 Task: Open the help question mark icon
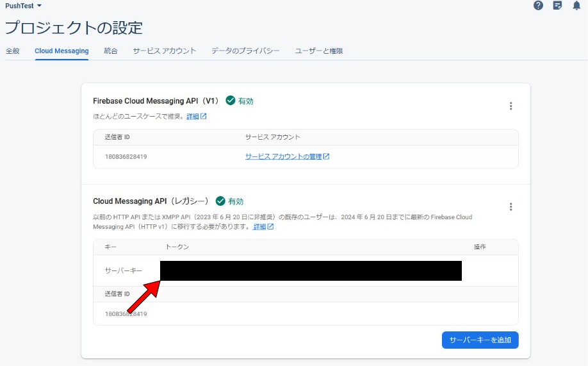(x=538, y=5)
